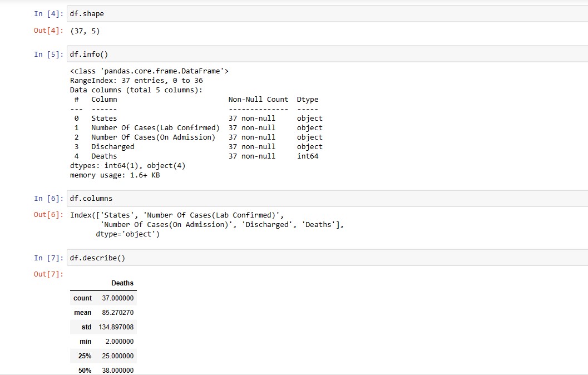Click the df.describe() code cell

327,258
